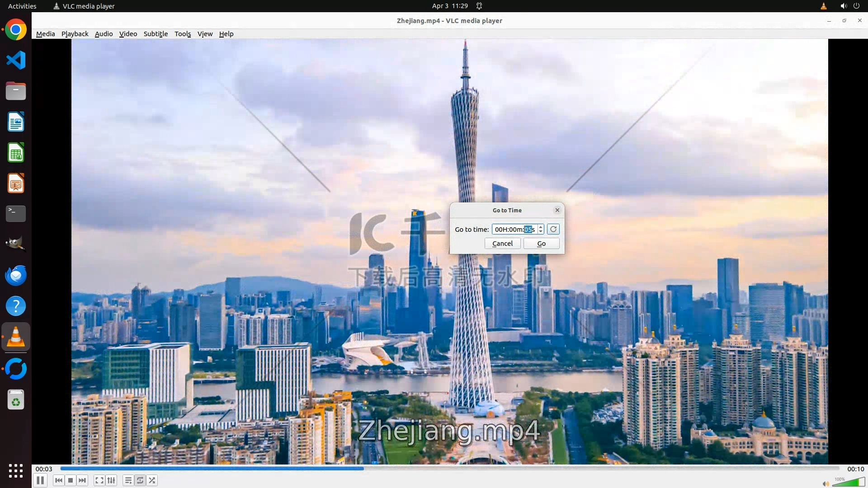The width and height of the screenshot is (868, 488).
Task: Cancel the Go to Time dialog
Action: point(502,244)
